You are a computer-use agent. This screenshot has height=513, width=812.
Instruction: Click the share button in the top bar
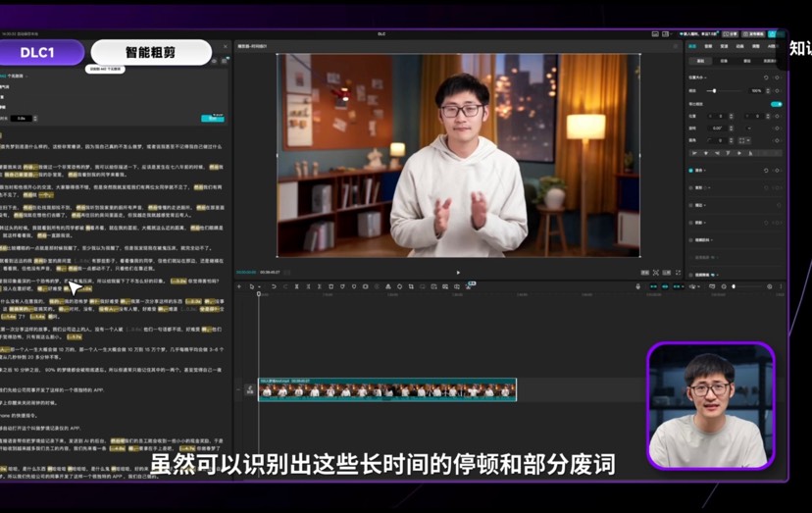(731, 34)
